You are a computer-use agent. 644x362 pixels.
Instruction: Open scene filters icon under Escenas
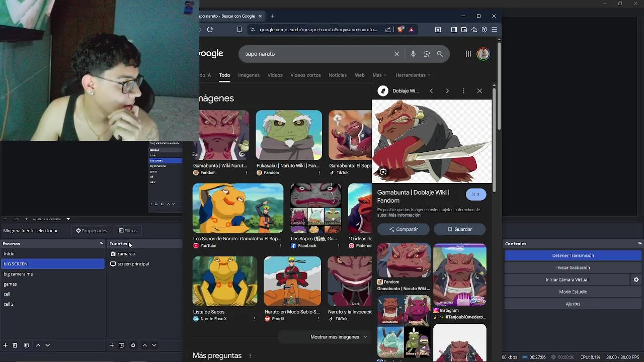pos(26,345)
